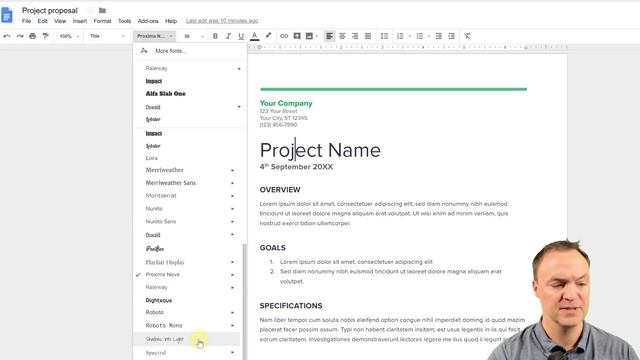Image resolution: width=640 pixels, height=360 pixels.
Task: Open the Format menu
Action: [102, 21]
